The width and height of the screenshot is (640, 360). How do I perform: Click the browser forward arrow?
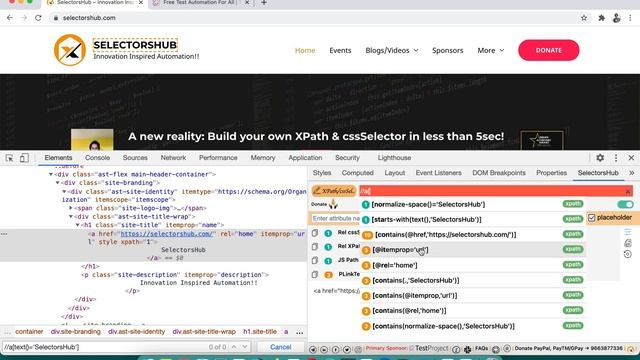click(x=24, y=18)
